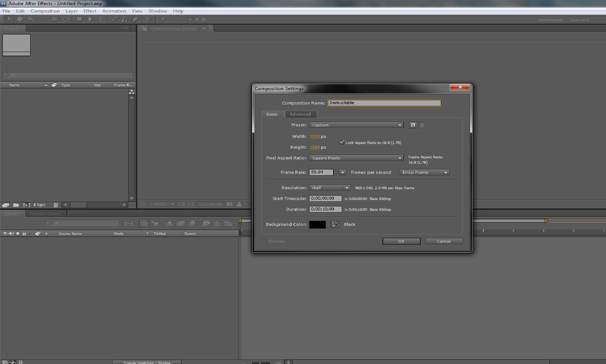The image size is (606, 364).
Task: Click the 8 bpc color depth button
Action: 39,205
